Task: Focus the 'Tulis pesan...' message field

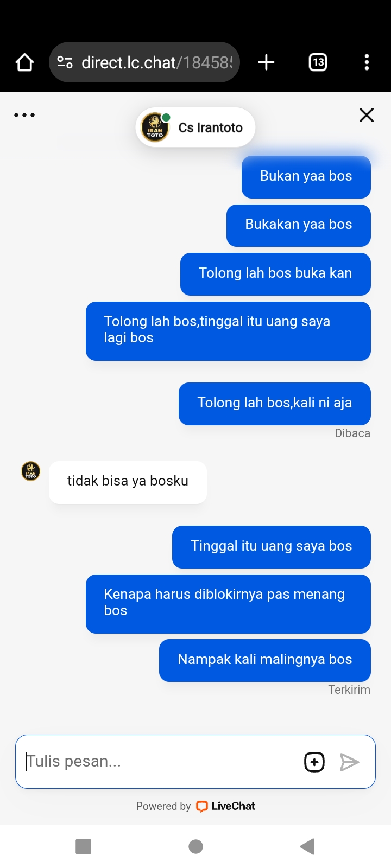Action: coord(160,762)
